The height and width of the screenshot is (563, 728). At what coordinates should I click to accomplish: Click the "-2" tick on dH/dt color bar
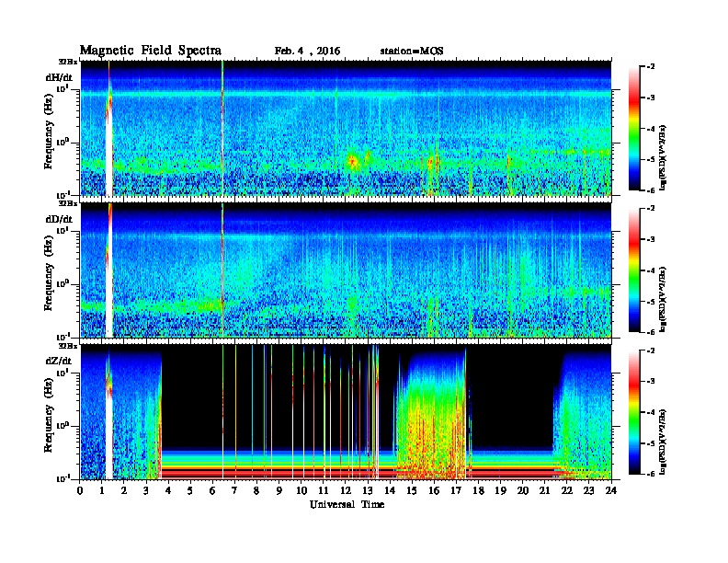coord(652,67)
